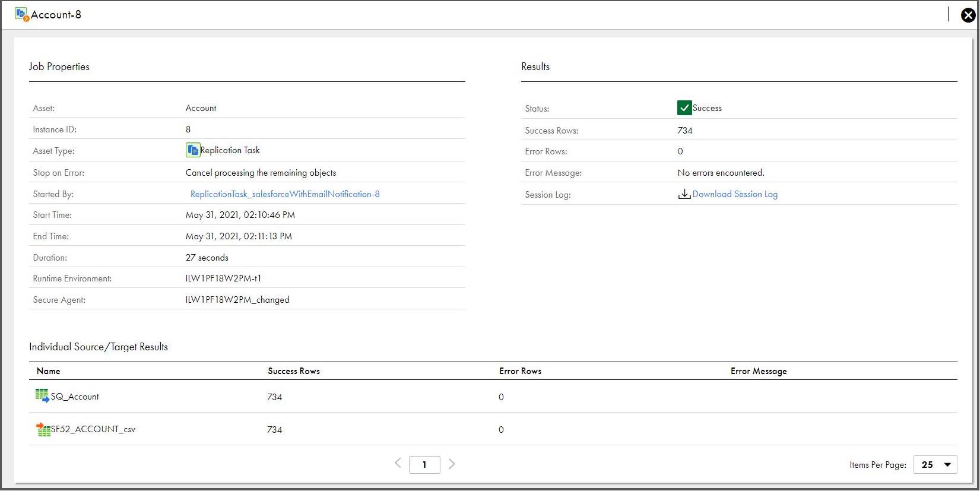Click the Download Session Log link
Viewport: 980px width, 491px height.
pos(735,194)
